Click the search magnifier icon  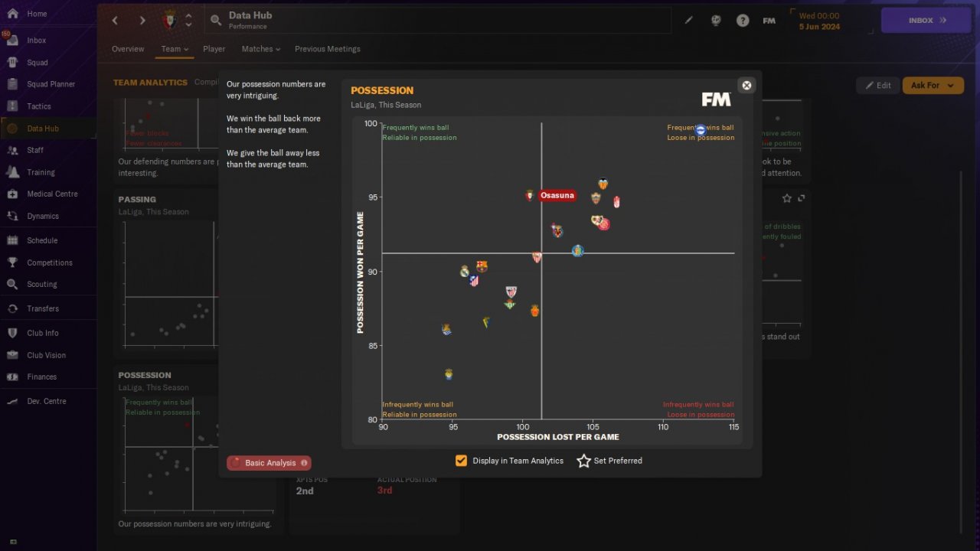[216, 21]
